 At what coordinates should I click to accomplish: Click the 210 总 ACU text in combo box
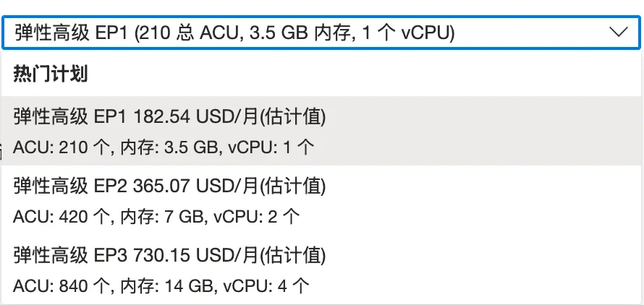point(186,33)
